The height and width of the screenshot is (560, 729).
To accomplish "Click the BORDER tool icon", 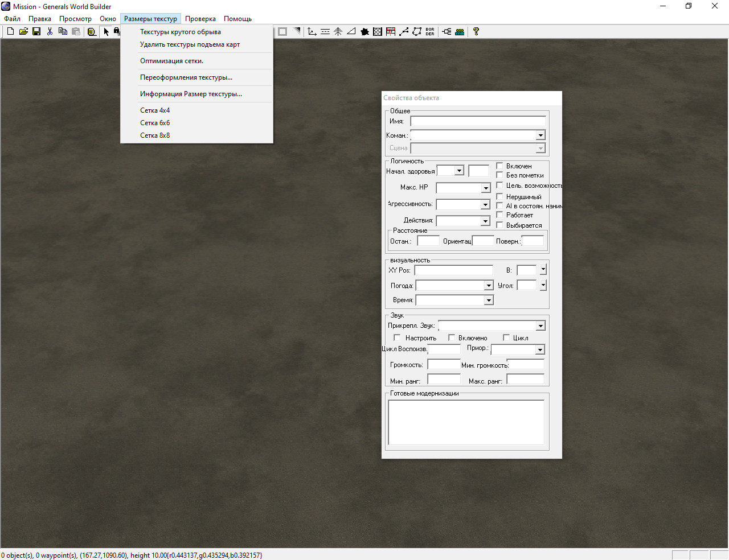I will coord(430,32).
